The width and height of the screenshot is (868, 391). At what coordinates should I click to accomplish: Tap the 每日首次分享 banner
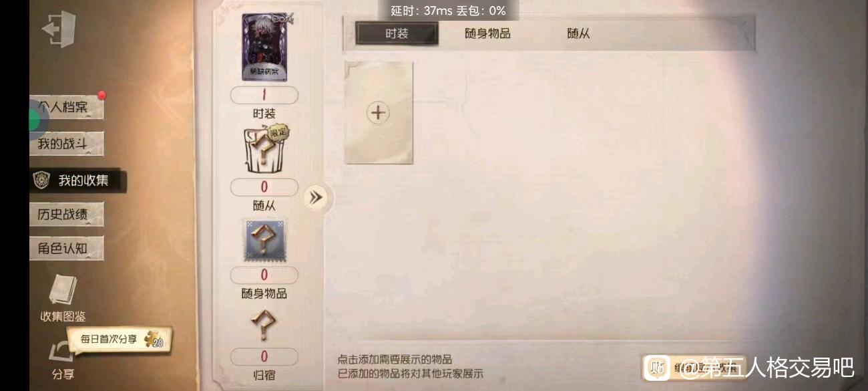[119, 340]
